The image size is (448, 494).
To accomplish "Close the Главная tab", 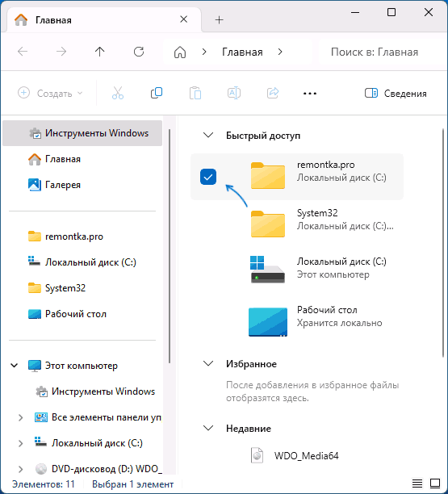I will point(184,19).
